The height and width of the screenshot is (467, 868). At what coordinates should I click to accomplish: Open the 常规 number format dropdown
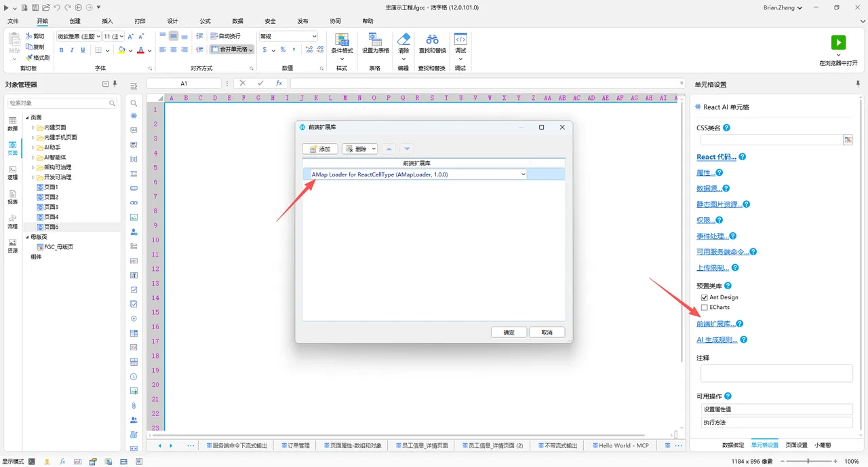coord(314,36)
